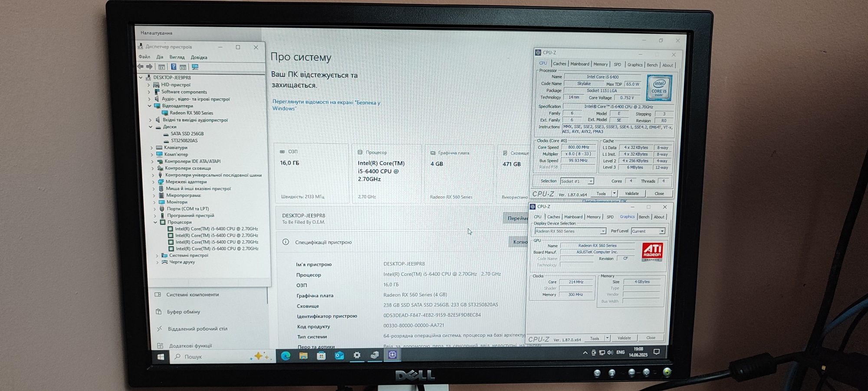The width and height of the screenshot is (868, 391).
Task: Switch to Caches tab in top CPU-Z window
Action: click(559, 64)
